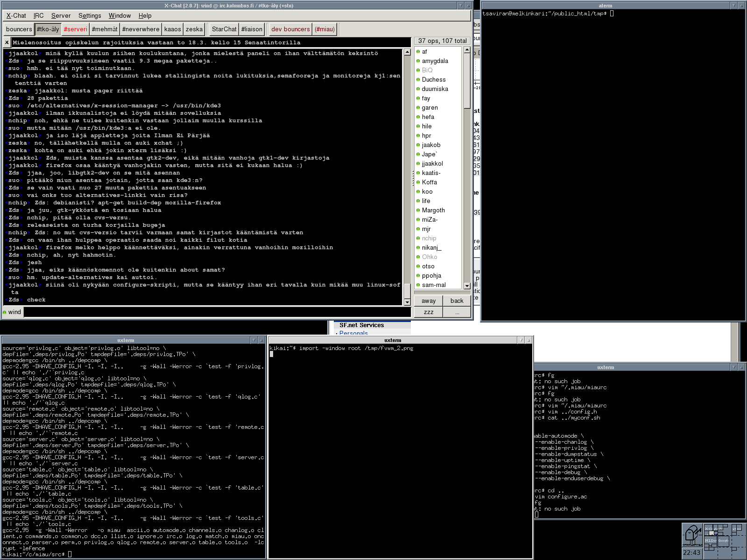Switch to the #neverwhere channel tab
This screenshot has height=560, width=747.
(141, 29)
